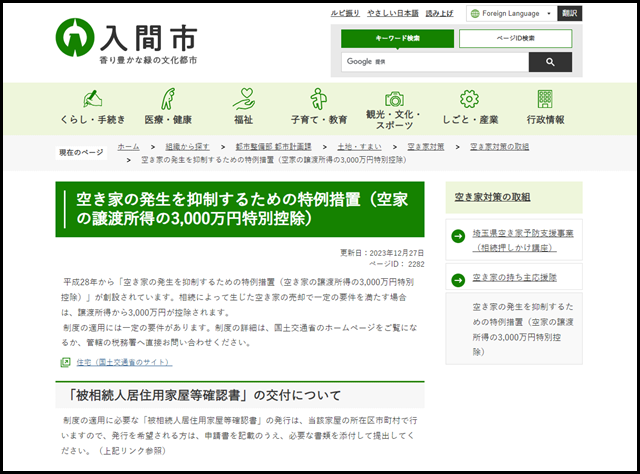Open 埼玉県空き家予防支援事業 sidebar link

click(x=523, y=240)
